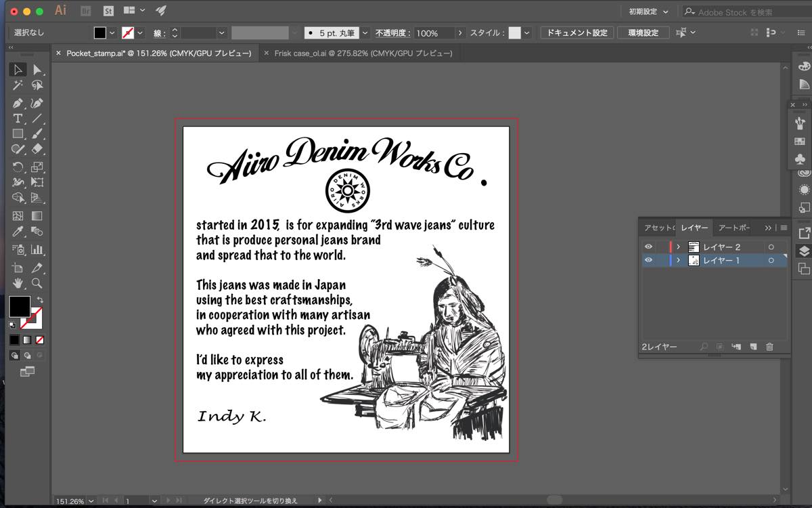Select レイヤー panel tab
The height and width of the screenshot is (508, 812).
point(695,228)
